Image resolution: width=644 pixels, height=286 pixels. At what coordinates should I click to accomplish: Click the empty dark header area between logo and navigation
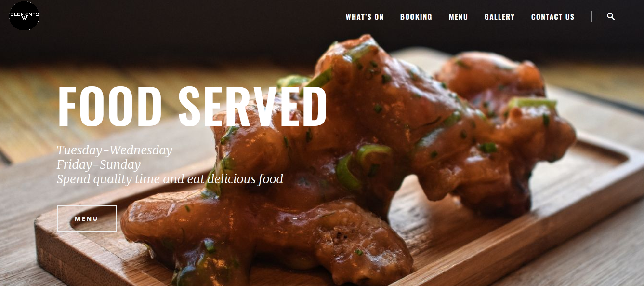point(193,17)
